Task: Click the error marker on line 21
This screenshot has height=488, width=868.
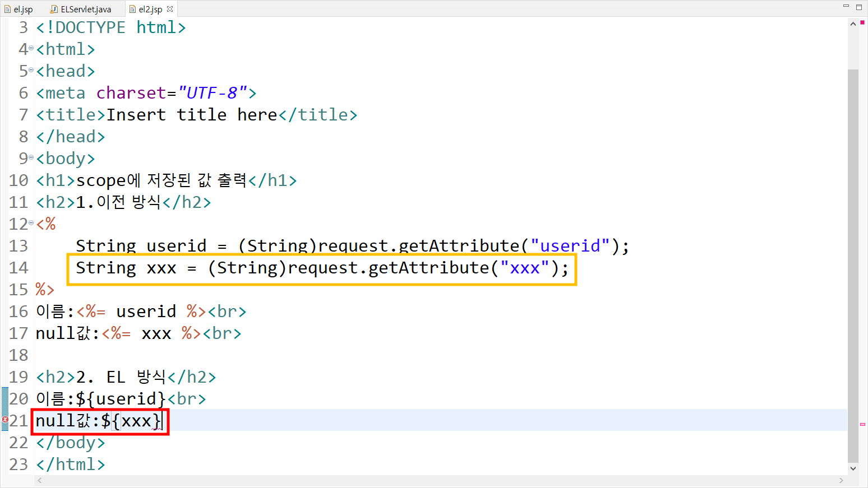Action: coord(5,420)
